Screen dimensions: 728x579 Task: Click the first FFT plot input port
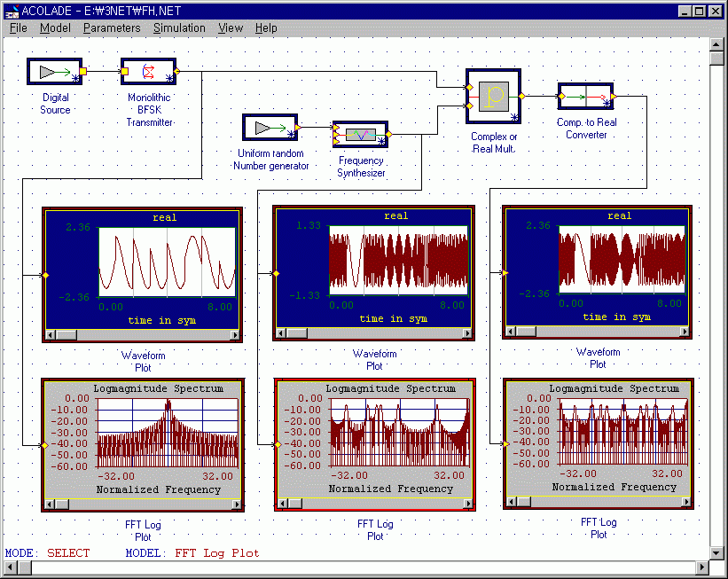45,445
